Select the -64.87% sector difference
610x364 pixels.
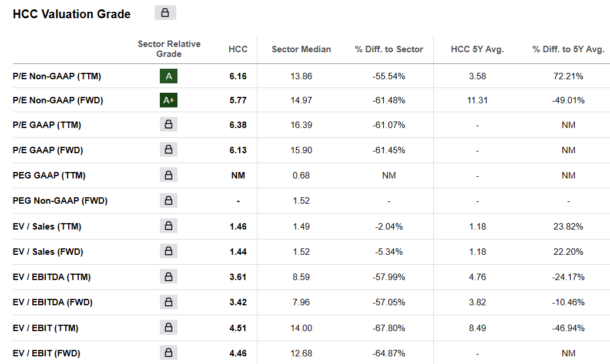click(x=389, y=353)
